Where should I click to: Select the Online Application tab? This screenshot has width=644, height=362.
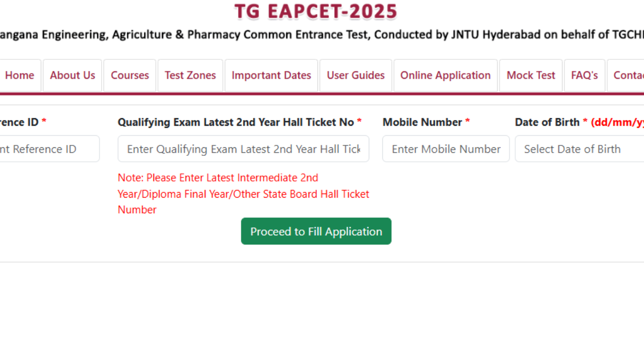(x=445, y=75)
